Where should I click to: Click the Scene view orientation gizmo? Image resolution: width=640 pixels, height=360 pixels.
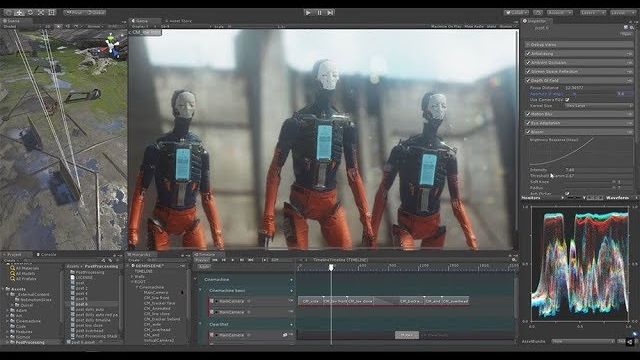pos(111,46)
